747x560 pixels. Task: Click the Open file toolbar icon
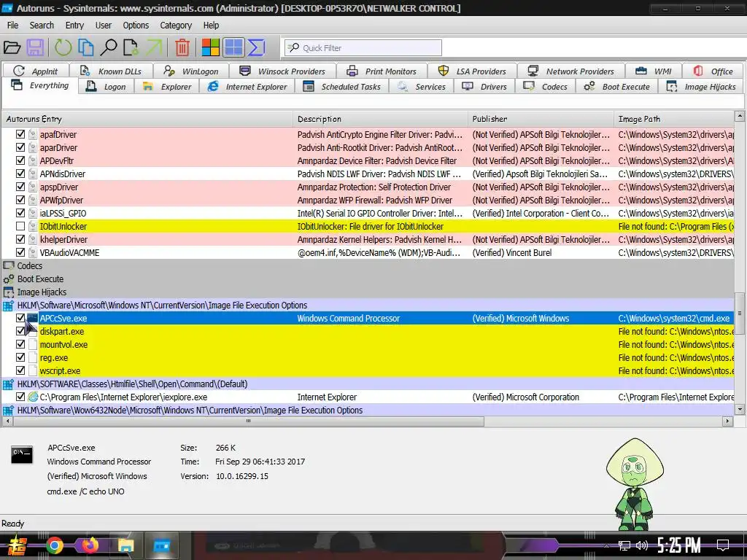12,47
